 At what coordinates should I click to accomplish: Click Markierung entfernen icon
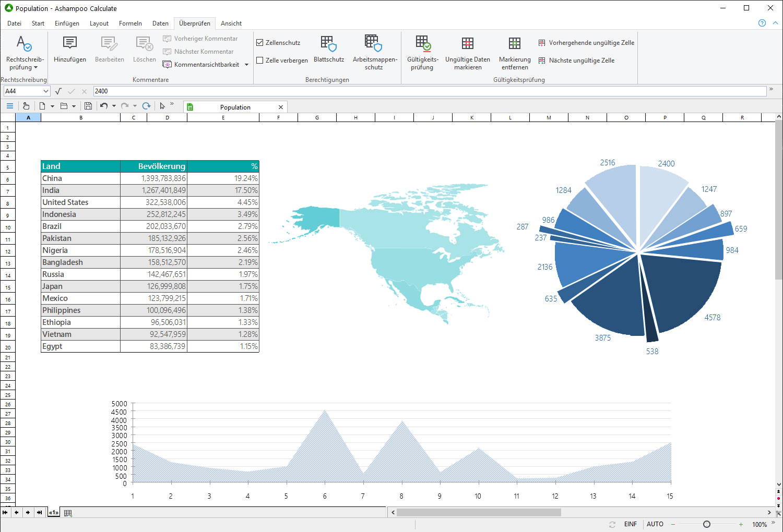point(514,44)
